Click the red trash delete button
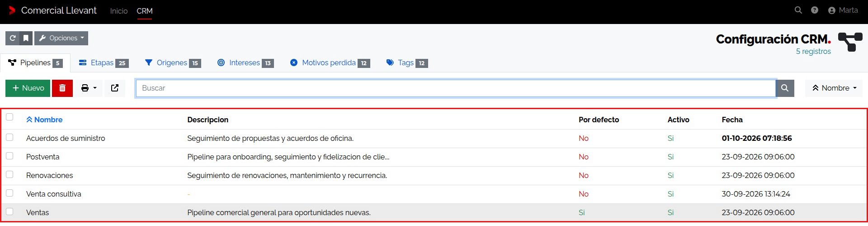The image size is (868, 226). (x=62, y=88)
